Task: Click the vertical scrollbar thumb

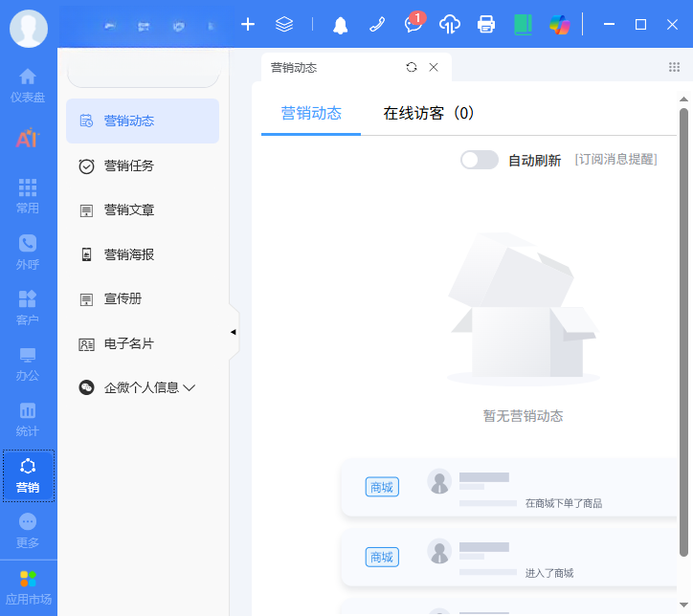Action: [683, 332]
